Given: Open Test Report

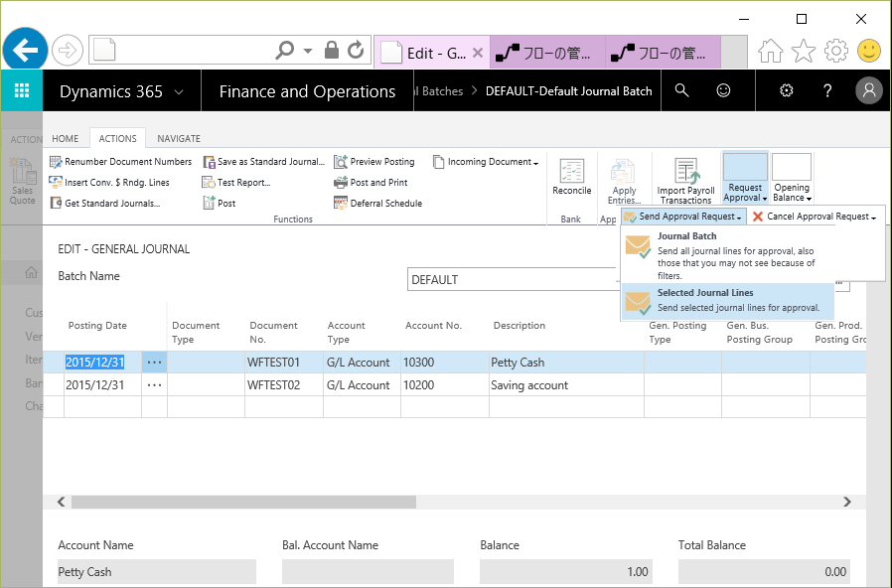Looking at the screenshot, I should click(x=236, y=183).
